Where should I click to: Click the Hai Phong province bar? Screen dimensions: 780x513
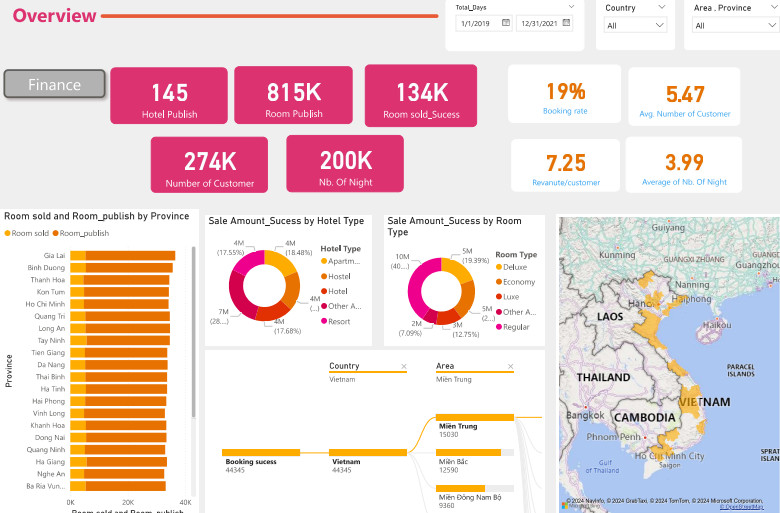click(x=118, y=401)
